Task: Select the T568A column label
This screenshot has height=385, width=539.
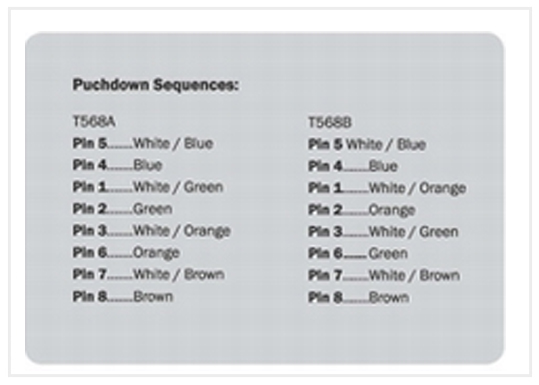Action: click(x=94, y=122)
